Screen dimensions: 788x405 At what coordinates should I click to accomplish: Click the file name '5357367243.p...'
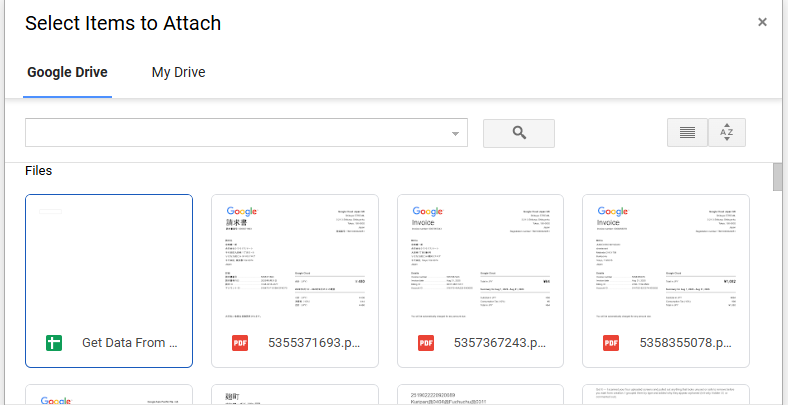pyautogui.click(x=500, y=343)
